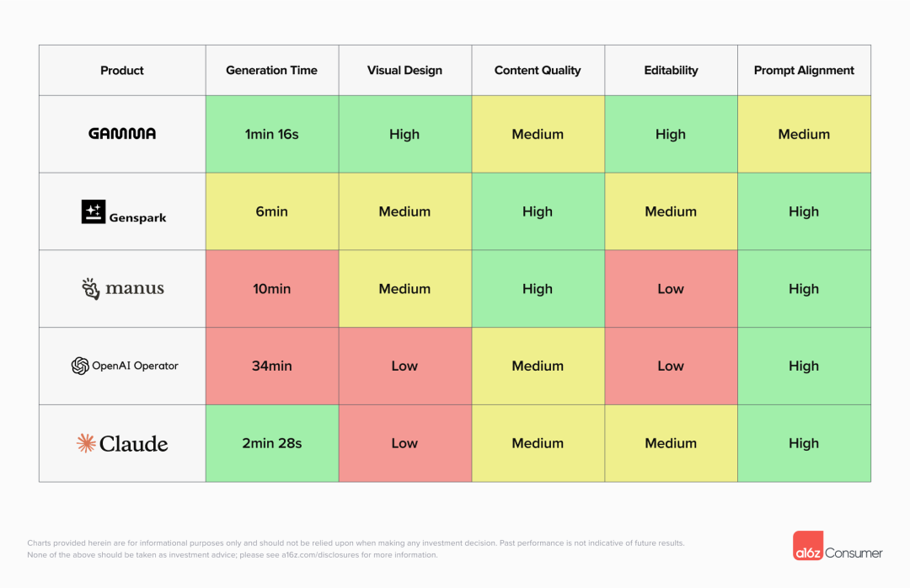Click OpenAI Operator's Low Visual Design cell
The width and height of the screenshot is (910, 588).
[404, 366]
